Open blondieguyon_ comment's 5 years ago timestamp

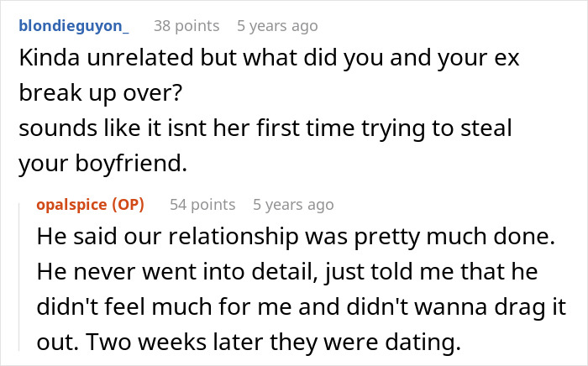pyautogui.click(x=278, y=26)
